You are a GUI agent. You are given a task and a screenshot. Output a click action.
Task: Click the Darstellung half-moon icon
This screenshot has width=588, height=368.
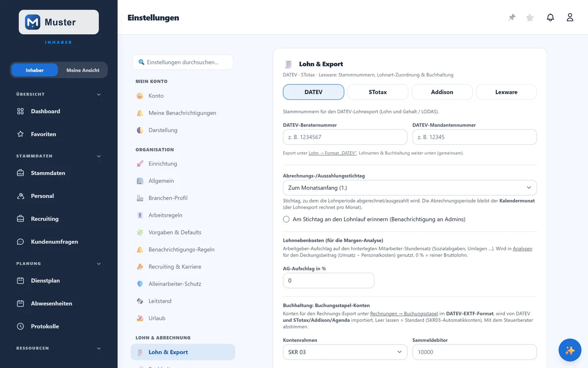pyautogui.click(x=140, y=130)
